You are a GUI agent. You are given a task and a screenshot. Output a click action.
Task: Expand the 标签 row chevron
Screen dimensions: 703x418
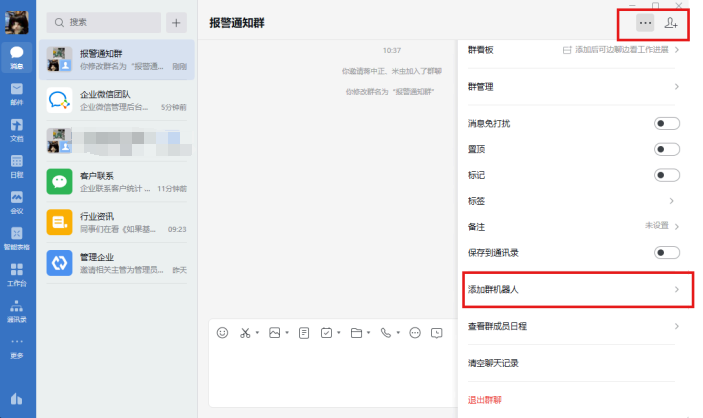672,201
